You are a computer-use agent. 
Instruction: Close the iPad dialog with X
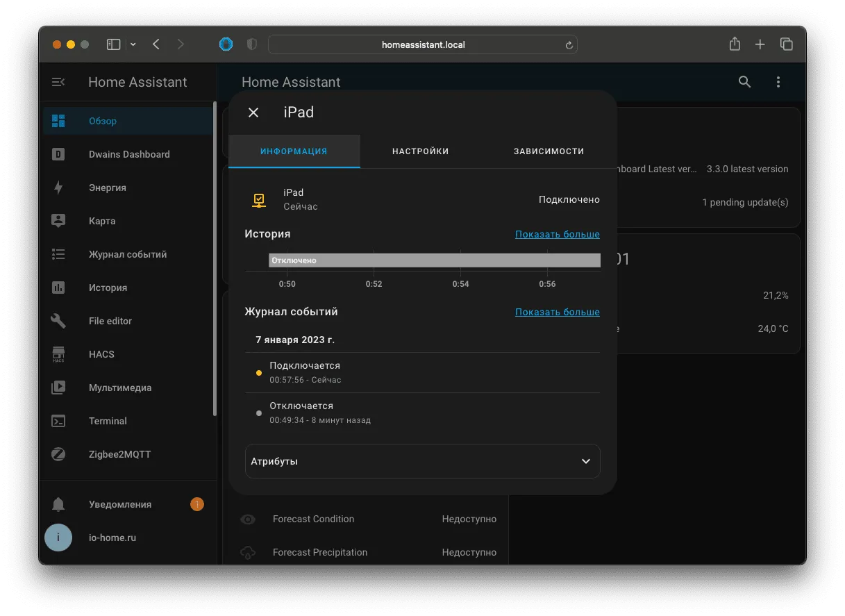click(x=253, y=113)
